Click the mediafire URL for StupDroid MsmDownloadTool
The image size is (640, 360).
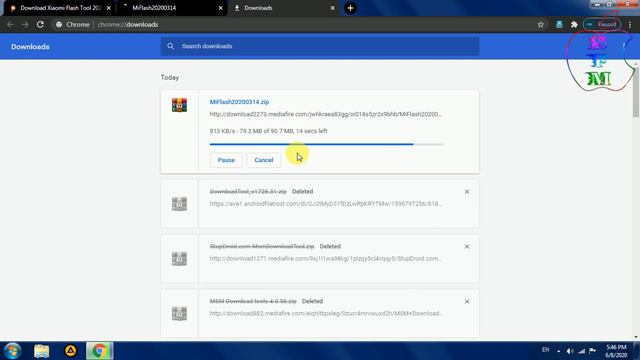click(326, 258)
